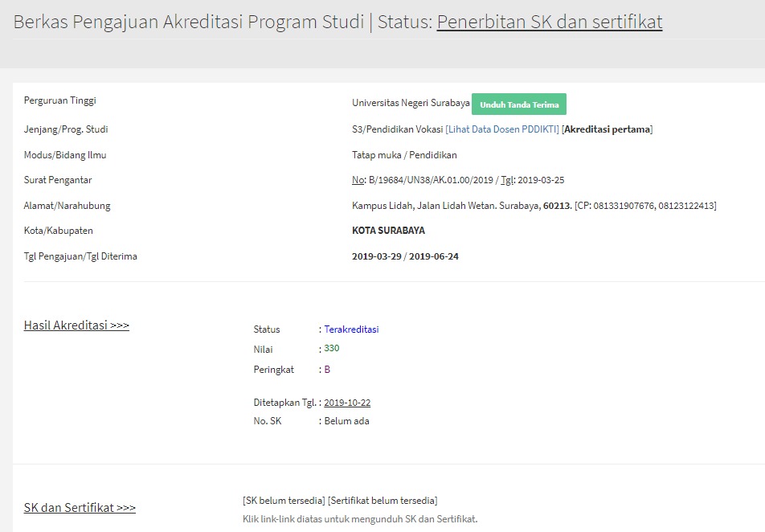Click the Penerbitan SK dan sertifikat status heading

tap(550, 22)
